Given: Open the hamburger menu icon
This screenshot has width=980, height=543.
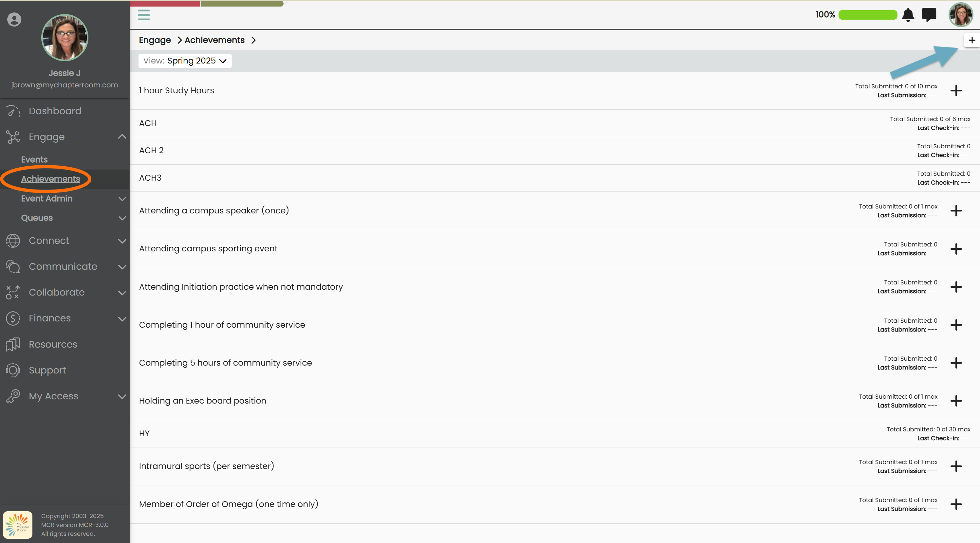Looking at the screenshot, I should click(x=144, y=15).
